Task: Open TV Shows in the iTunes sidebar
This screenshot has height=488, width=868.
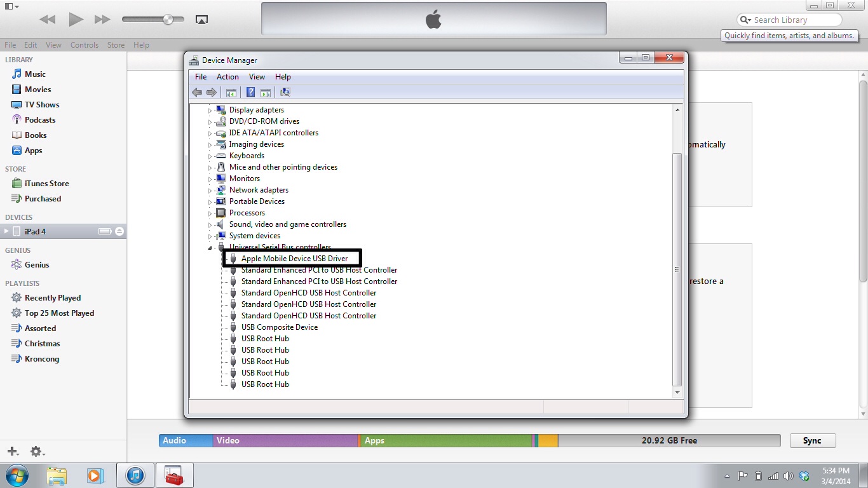Action: [42, 105]
